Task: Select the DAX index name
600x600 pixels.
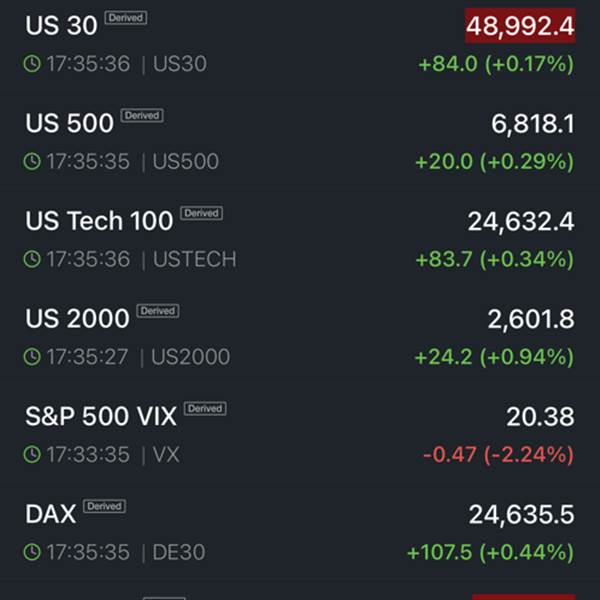Action: coord(50,515)
